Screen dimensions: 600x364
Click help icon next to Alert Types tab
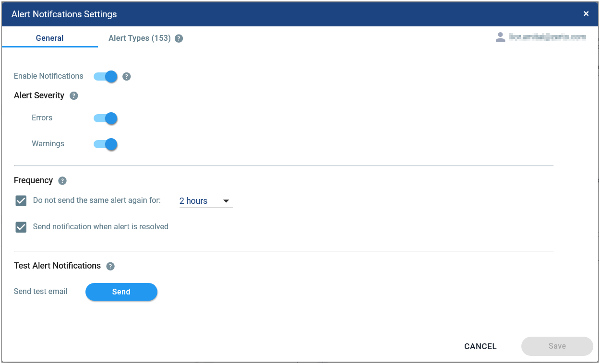coord(179,38)
